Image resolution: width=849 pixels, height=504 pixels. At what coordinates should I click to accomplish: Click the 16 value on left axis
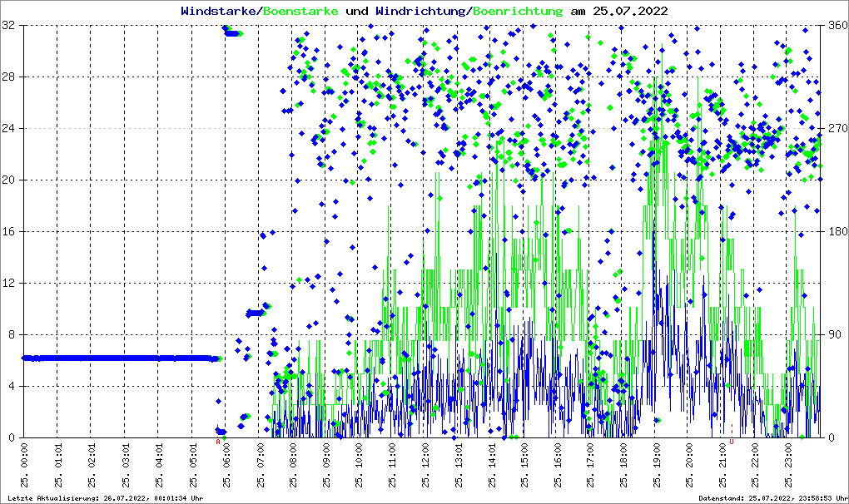tap(11, 231)
